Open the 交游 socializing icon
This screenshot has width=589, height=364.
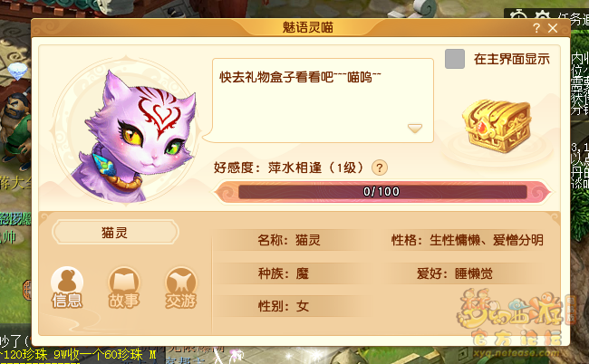point(181,288)
